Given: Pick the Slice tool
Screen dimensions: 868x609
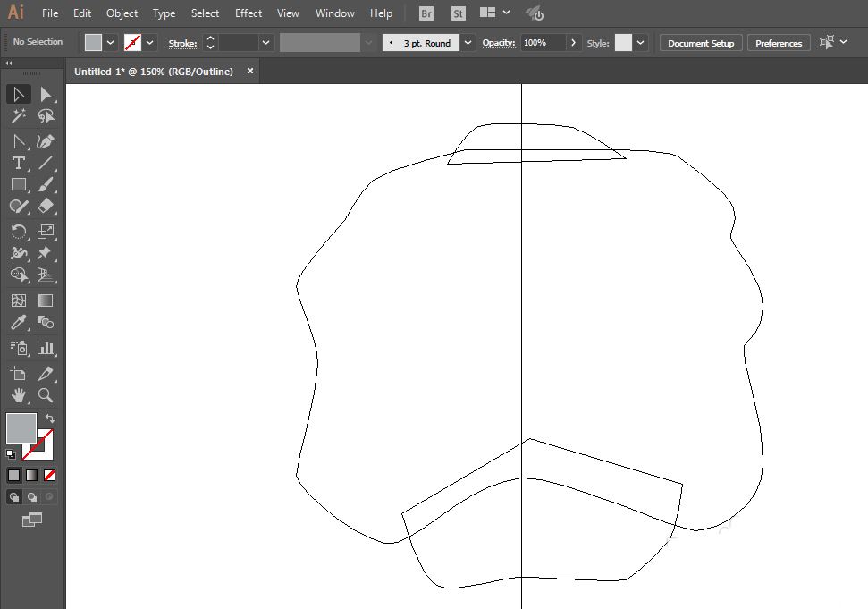Looking at the screenshot, I should pyautogui.click(x=46, y=374).
